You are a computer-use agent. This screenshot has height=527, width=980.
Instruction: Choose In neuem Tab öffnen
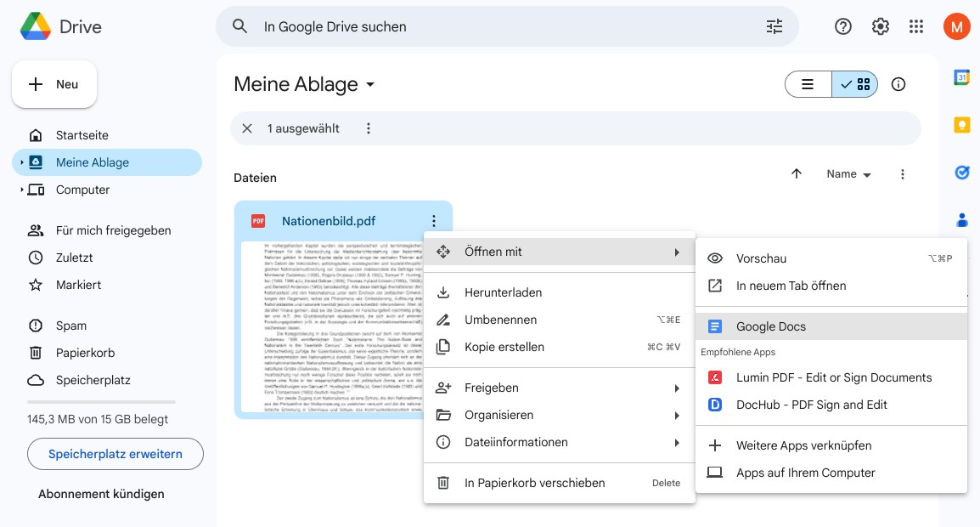click(x=831, y=286)
